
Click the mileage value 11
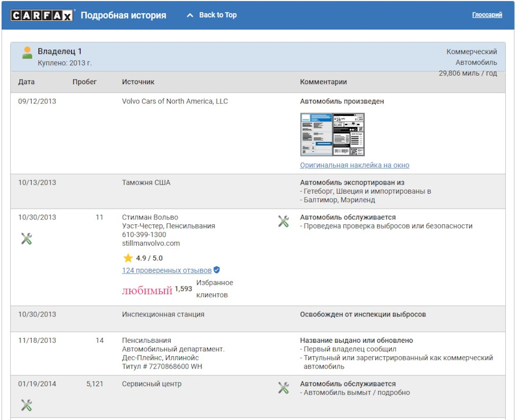pos(100,217)
